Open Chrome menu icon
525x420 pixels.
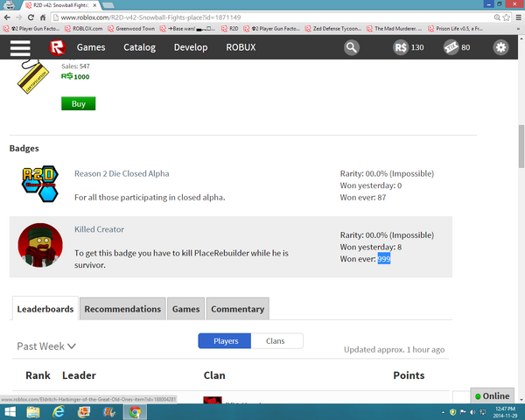click(518, 17)
